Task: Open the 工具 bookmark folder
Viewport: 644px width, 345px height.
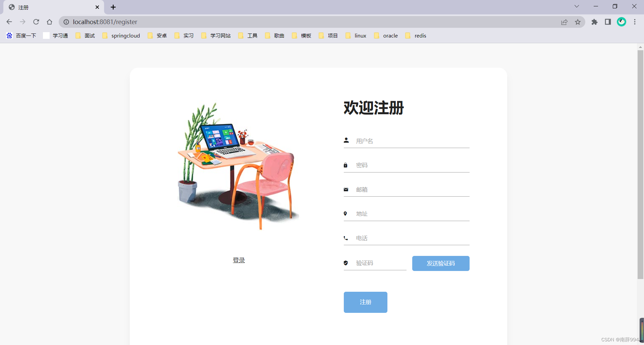Action: [x=248, y=36]
